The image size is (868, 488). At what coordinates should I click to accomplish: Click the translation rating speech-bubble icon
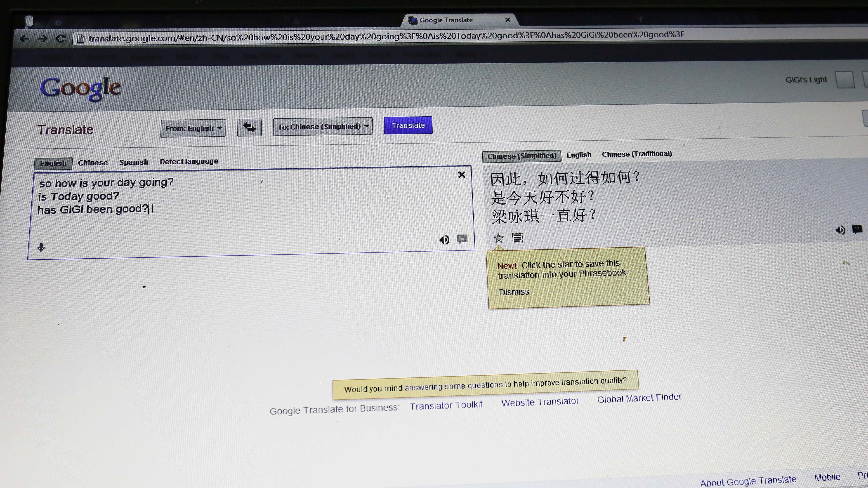[x=857, y=229]
